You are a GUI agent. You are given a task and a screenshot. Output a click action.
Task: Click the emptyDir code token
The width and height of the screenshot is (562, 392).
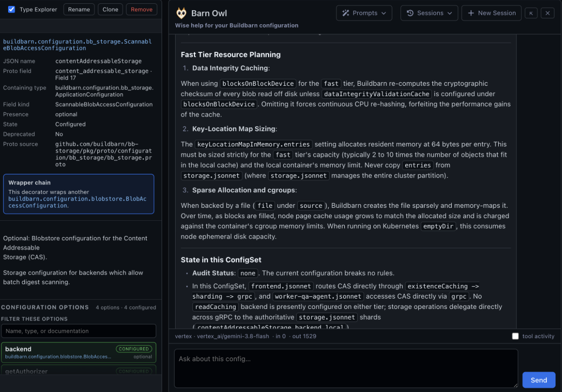pyautogui.click(x=438, y=226)
